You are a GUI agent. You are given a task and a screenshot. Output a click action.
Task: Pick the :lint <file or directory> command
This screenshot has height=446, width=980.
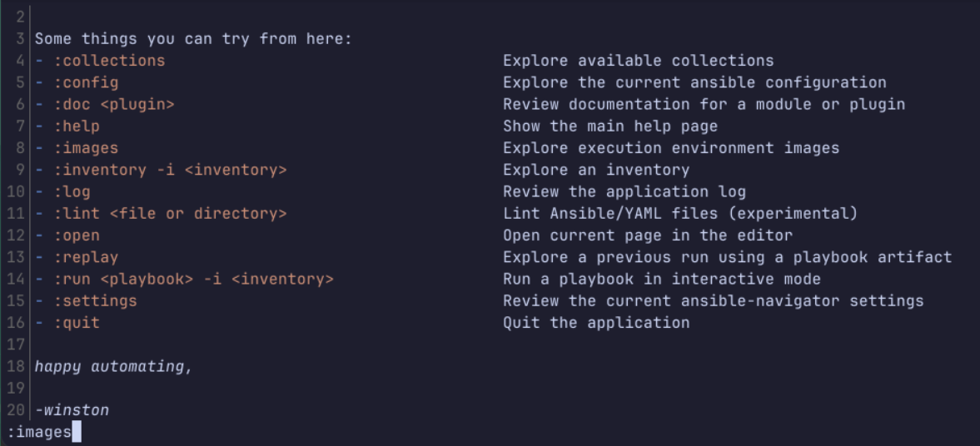170,214
